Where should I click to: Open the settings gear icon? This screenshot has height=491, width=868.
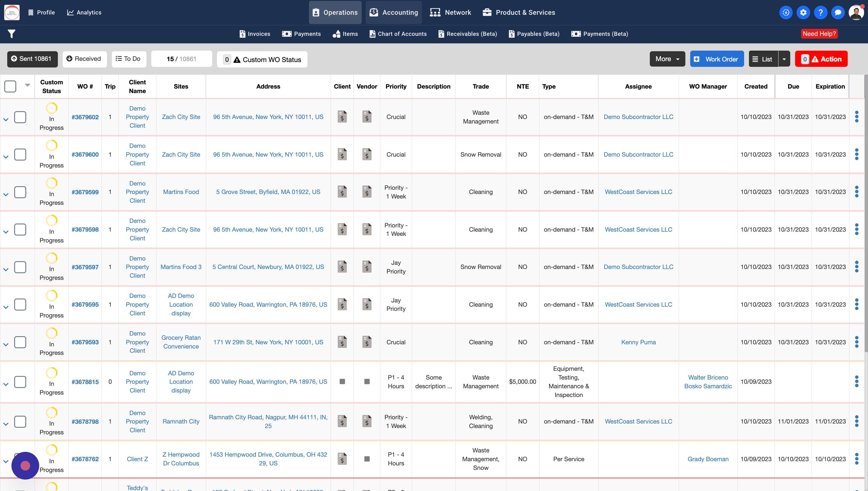pos(803,12)
